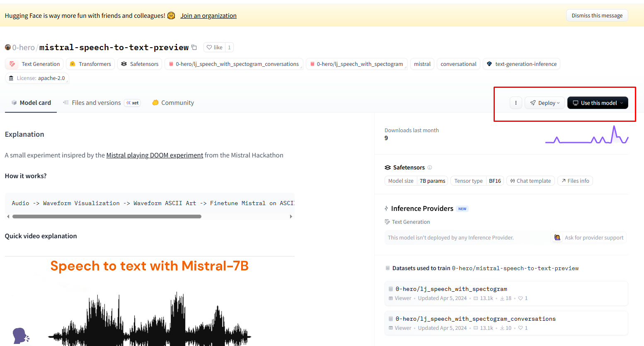Viewport: 644px width, 346px height.
Task: Click the Deploy rocket icon
Action: point(533,103)
